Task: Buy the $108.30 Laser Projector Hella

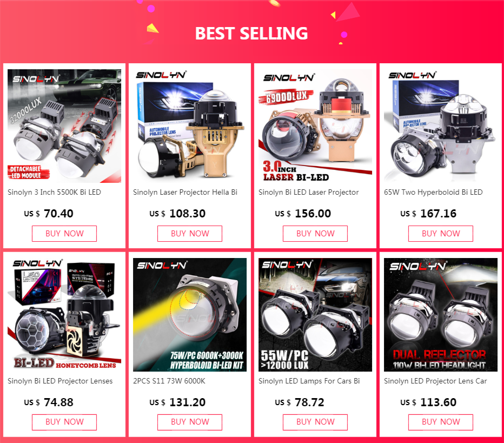Action: (x=190, y=233)
